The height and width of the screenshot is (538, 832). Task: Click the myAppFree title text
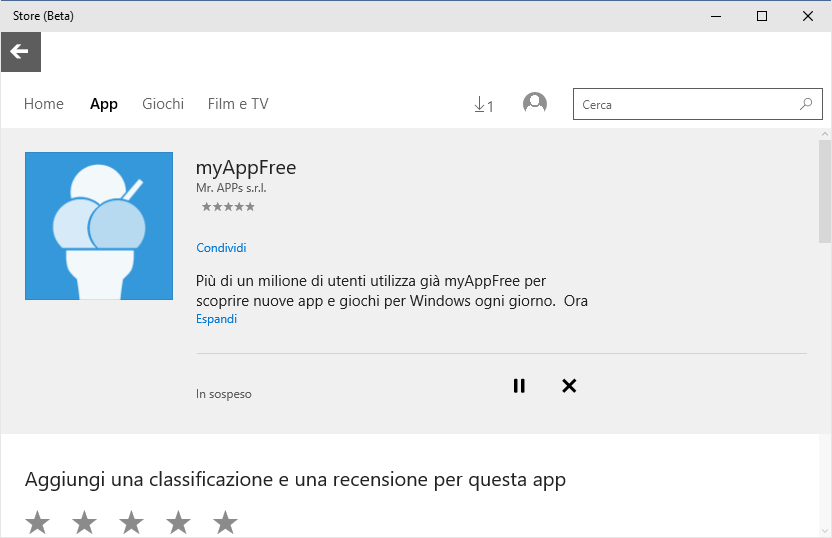point(246,168)
